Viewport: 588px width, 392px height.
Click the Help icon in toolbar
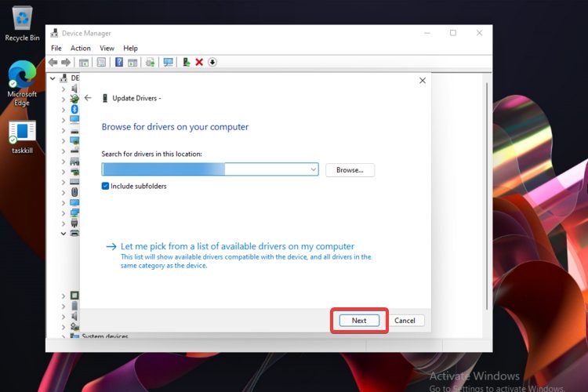click(x=119, y=62)
